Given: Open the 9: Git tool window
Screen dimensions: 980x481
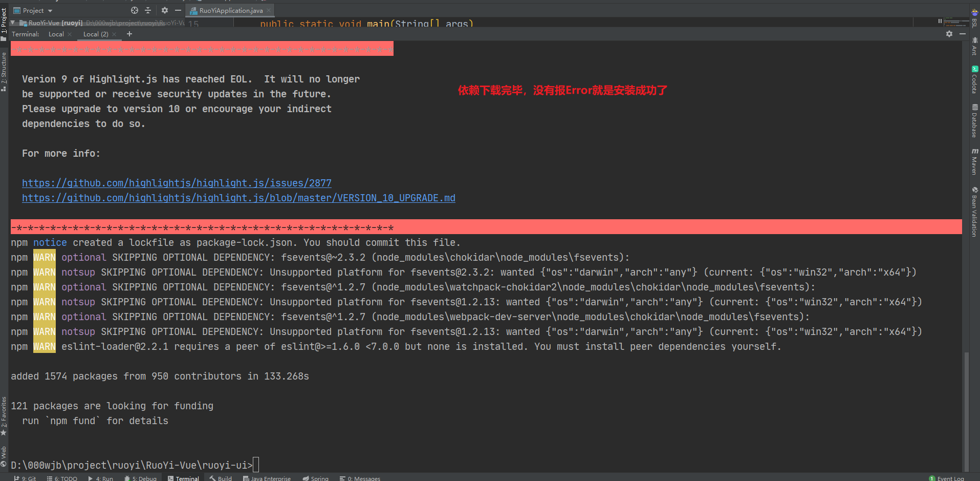Looking at the screenshot, I should point(25,478).
